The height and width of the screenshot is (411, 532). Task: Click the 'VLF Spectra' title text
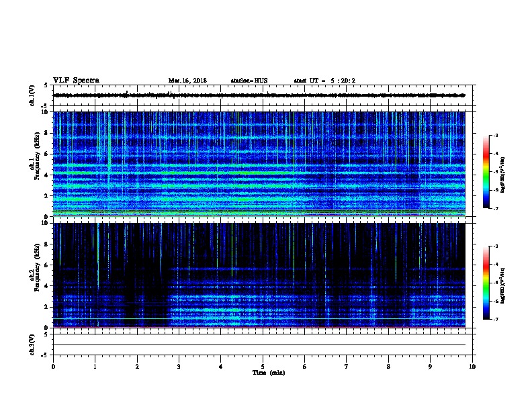pos(76,81)
